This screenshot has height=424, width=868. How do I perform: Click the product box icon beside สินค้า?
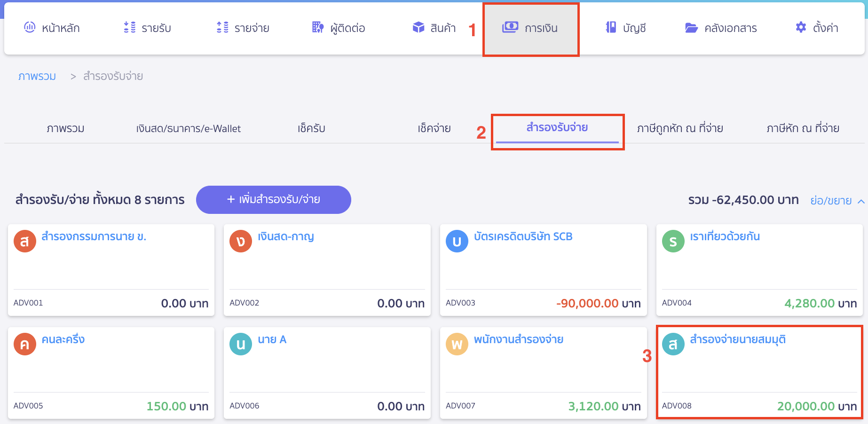[418, 27]
